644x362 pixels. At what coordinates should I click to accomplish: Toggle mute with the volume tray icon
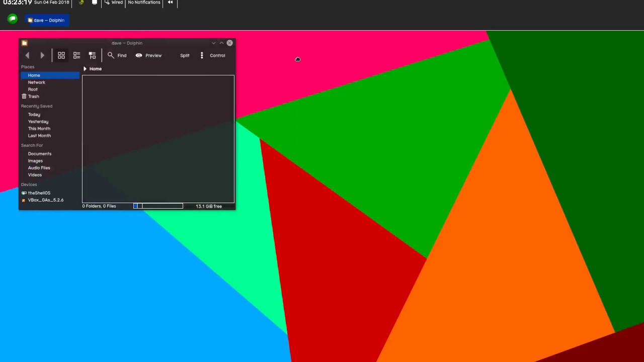click(170, 3)
